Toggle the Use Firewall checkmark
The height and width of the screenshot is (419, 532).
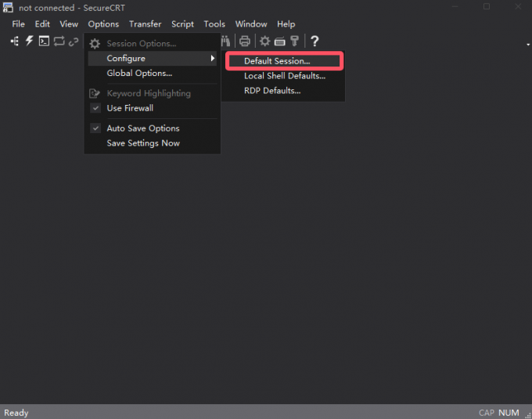(95, 108)
